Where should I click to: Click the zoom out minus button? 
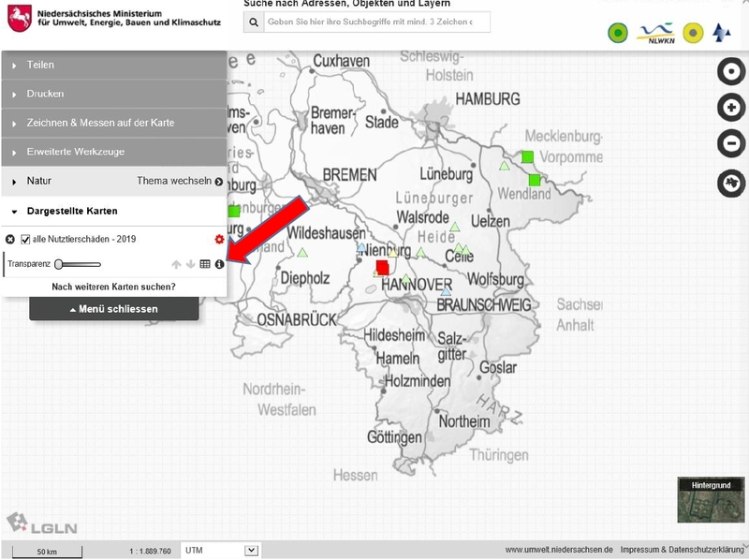tap(730, 144)
